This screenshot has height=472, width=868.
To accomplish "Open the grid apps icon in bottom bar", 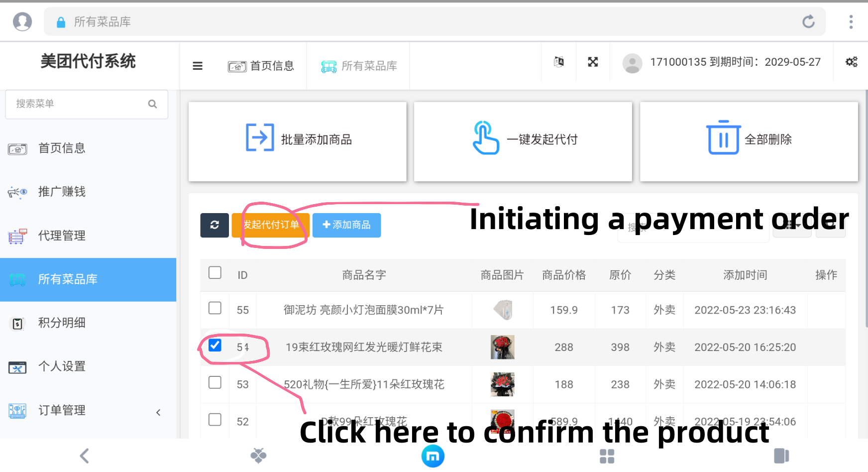I will pos(607,456).
